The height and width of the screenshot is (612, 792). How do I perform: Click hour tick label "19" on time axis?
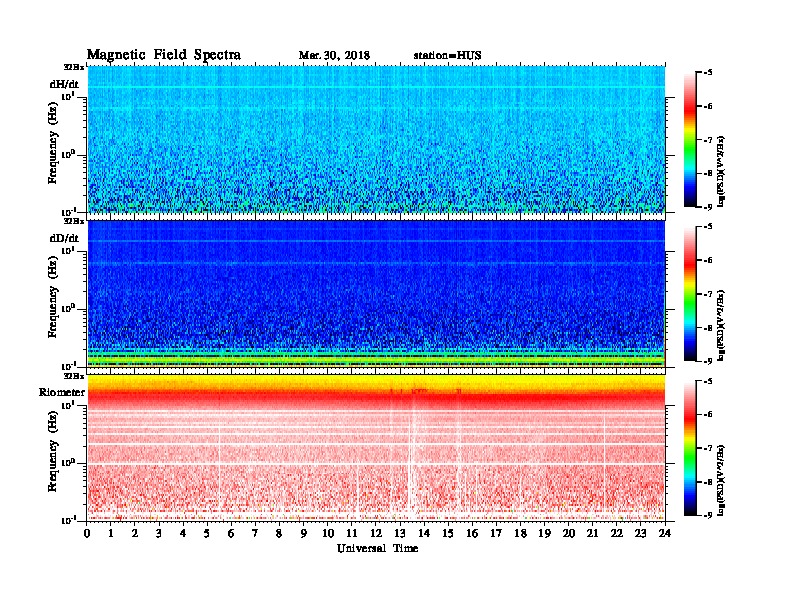coord(544,533)
